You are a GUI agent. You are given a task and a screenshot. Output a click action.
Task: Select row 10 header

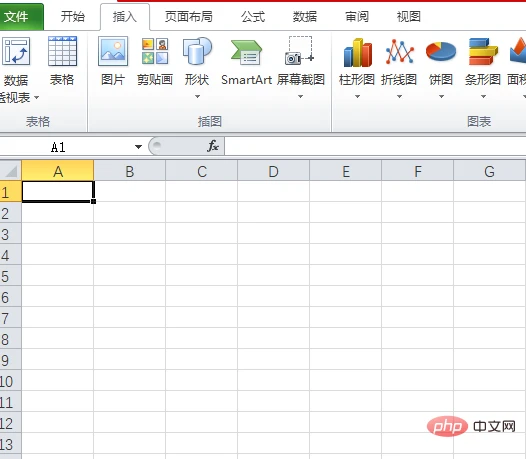[x=10, y=381]
